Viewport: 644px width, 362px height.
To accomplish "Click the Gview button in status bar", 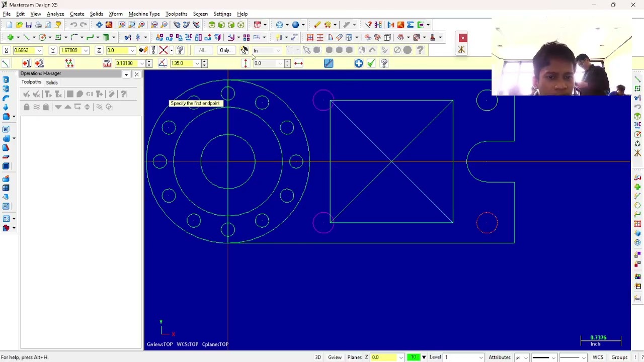I will [335, 357].
